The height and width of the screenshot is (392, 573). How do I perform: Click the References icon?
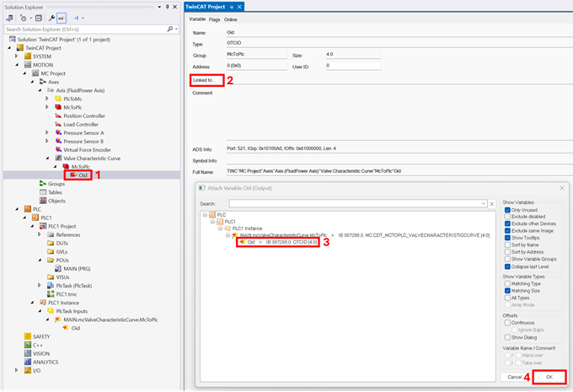pyautogui.click(x=51, y=234)
